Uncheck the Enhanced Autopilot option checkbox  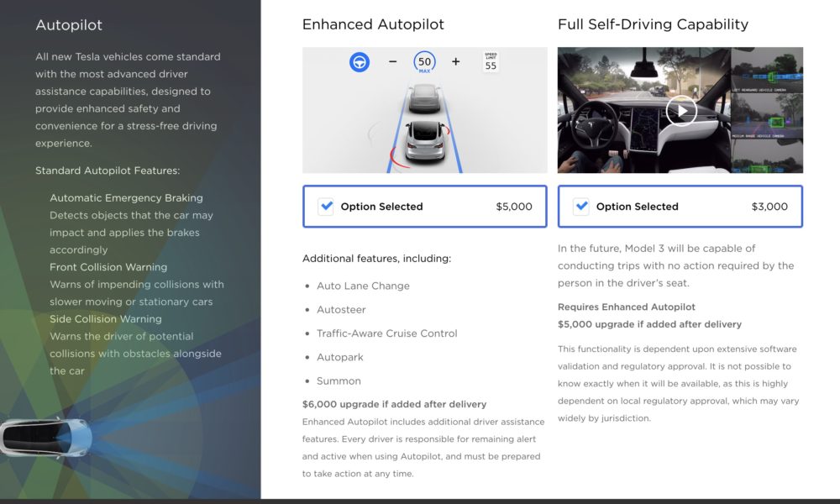326,207
